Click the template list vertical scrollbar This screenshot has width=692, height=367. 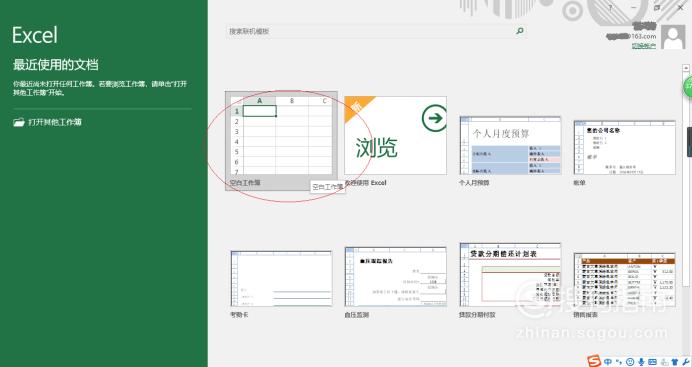(x=686, y=176)
